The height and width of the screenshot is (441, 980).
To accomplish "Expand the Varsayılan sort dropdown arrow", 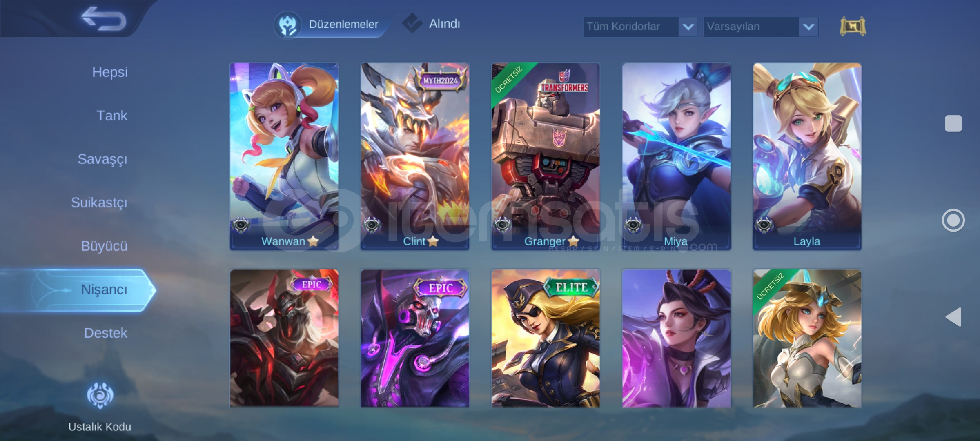I will [x=808, y=27].
